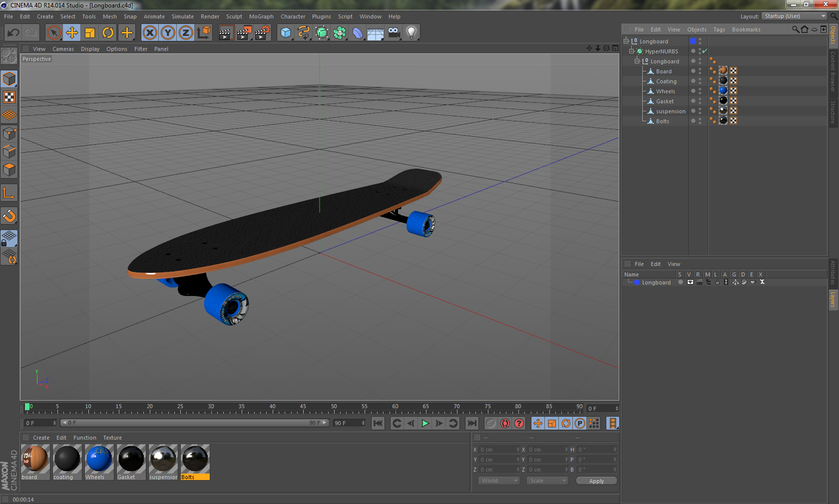
Task: Click the Wheels blue material tag
Action: [723, 90]
